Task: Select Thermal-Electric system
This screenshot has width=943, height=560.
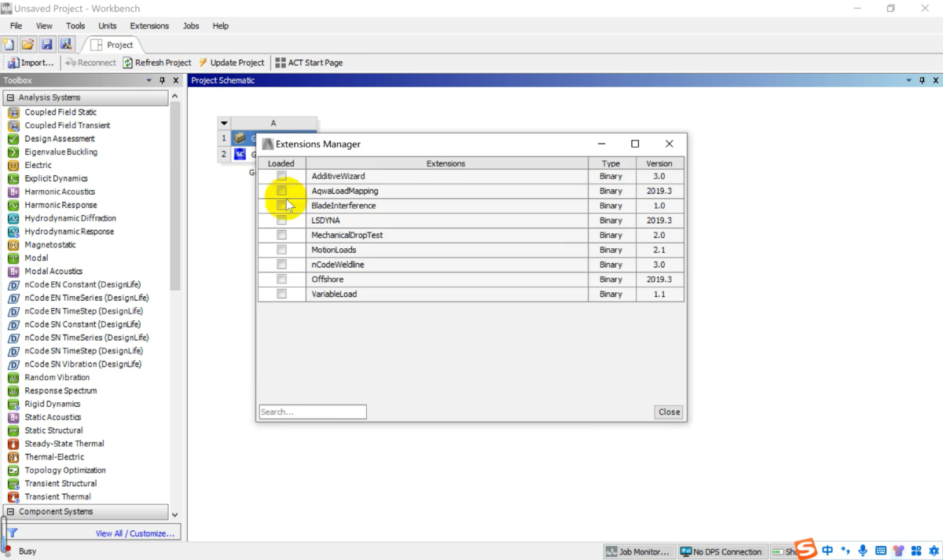Action: pyautogui.click(x=54, y=457)
